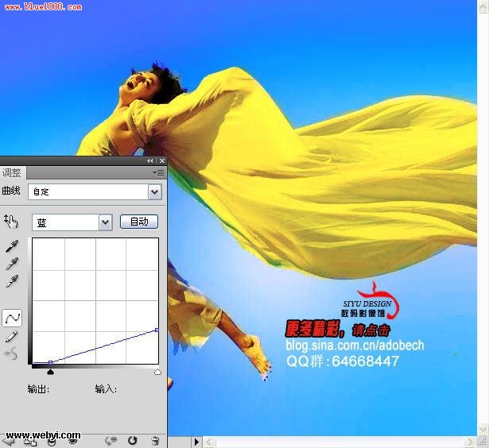
Task: Click the black input slider triangle
Action: click(x=50, y=372)
